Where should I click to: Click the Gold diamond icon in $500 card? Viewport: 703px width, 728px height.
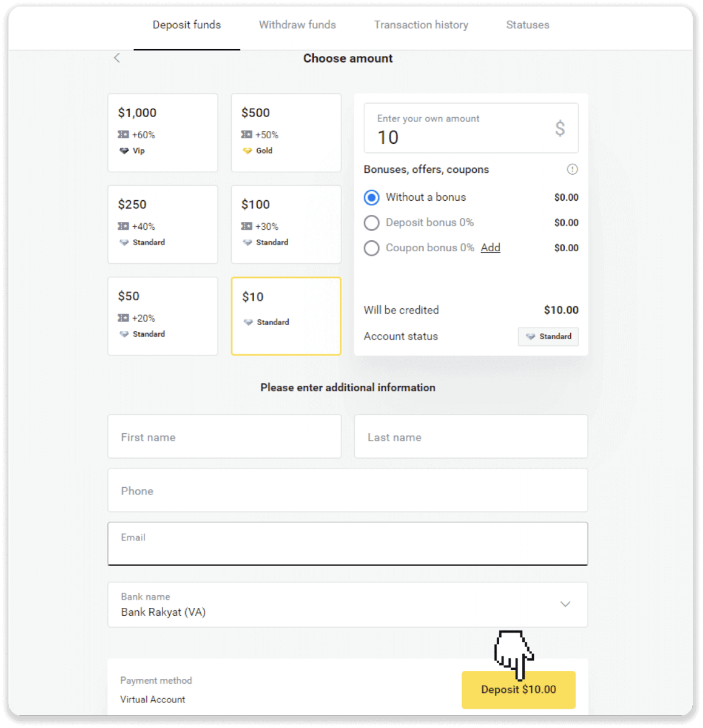(247, 150)
